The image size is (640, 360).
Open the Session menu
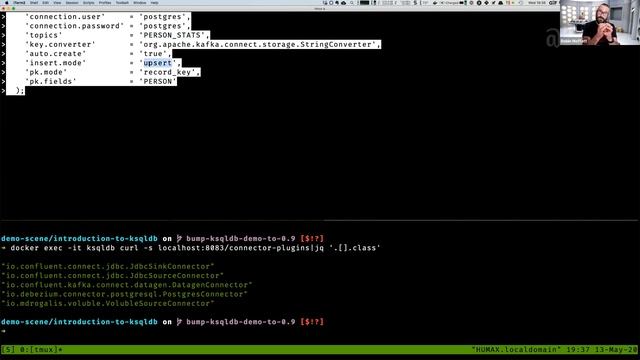click(72, 2)
